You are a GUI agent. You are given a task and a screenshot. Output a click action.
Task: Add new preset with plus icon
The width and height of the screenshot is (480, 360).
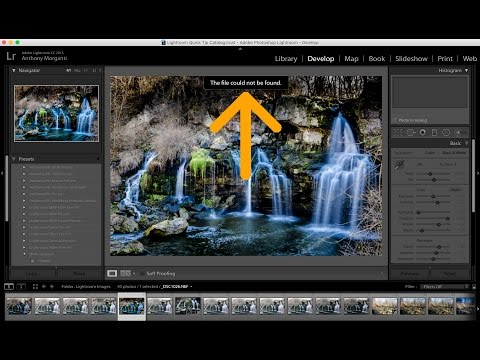(x=98, y=159)
